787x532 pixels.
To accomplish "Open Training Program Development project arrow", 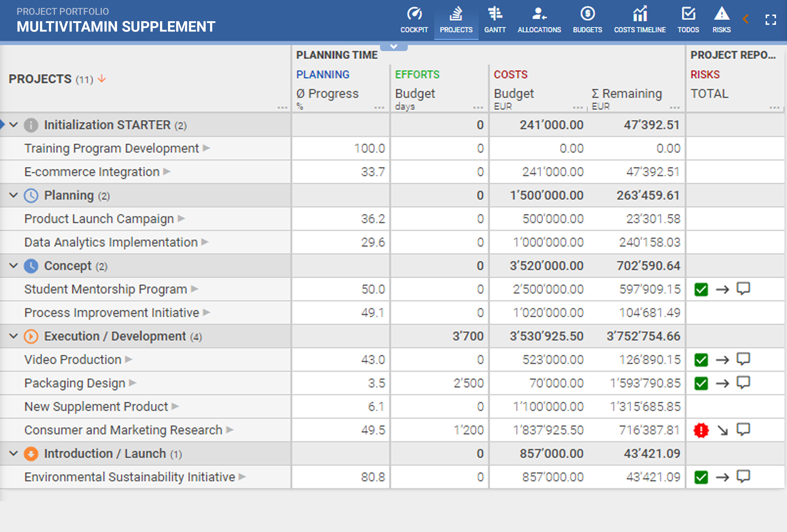I will tap(206, 148).
